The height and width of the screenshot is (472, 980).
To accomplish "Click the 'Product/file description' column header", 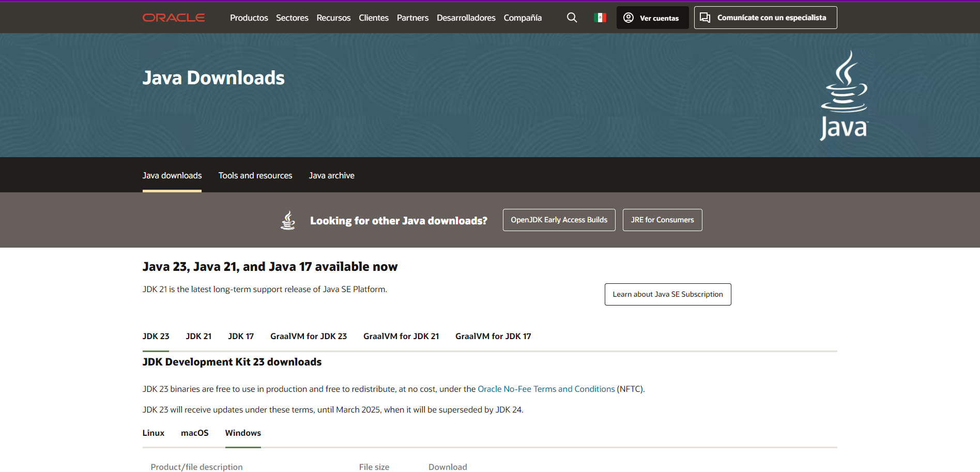I will pyautogui.click(x=196, y=467).
